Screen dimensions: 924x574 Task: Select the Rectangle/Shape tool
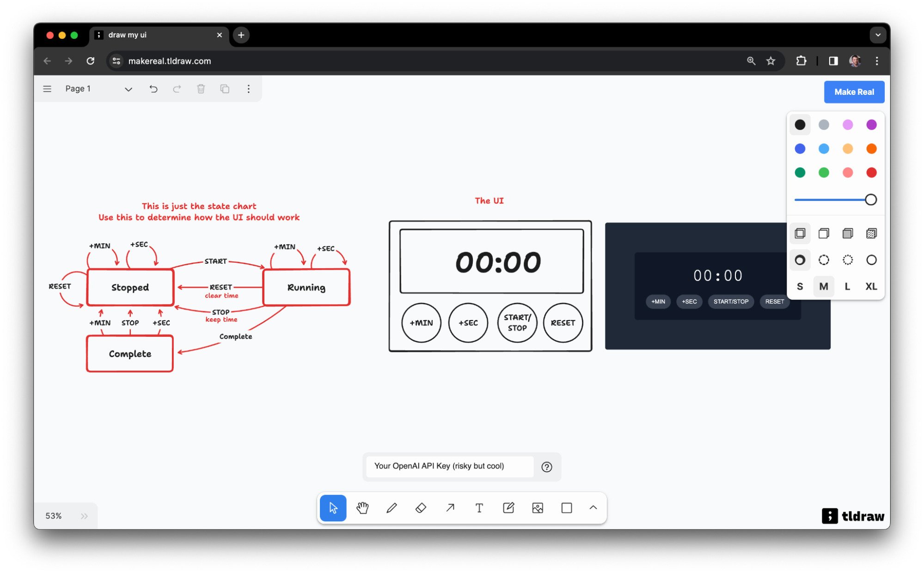(566, 508)
